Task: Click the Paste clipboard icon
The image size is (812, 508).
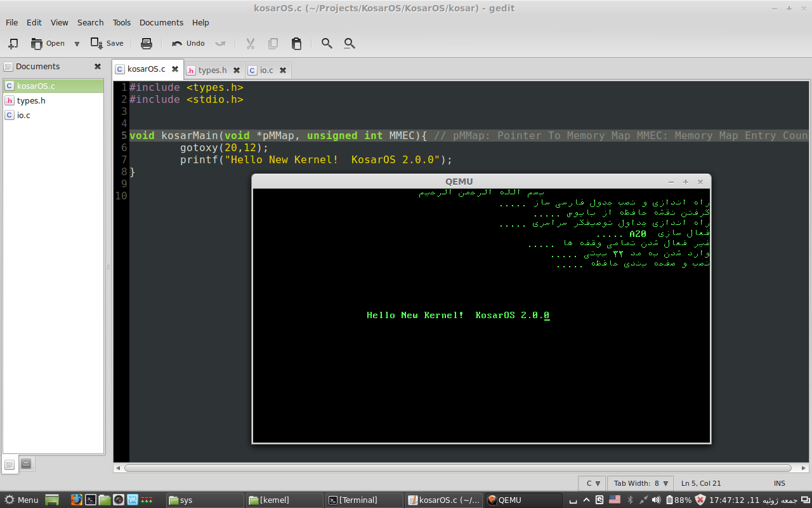Action: pyautogui.click(x=296, y=43)
